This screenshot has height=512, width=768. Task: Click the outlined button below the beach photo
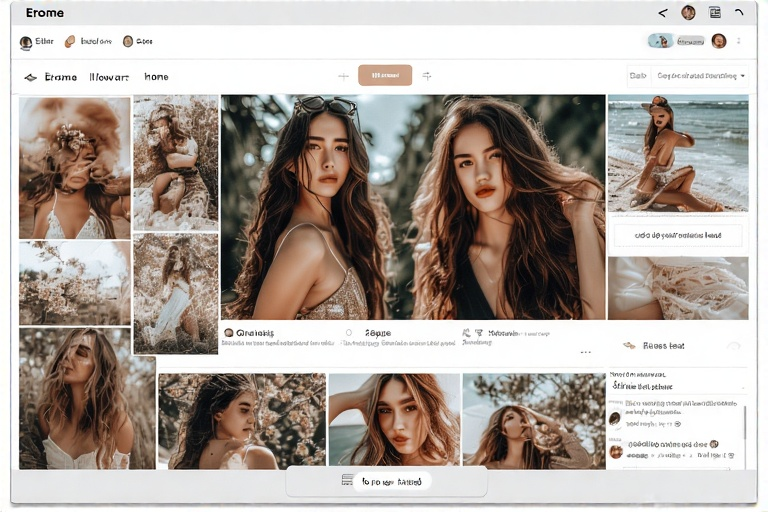coord(677,235)
